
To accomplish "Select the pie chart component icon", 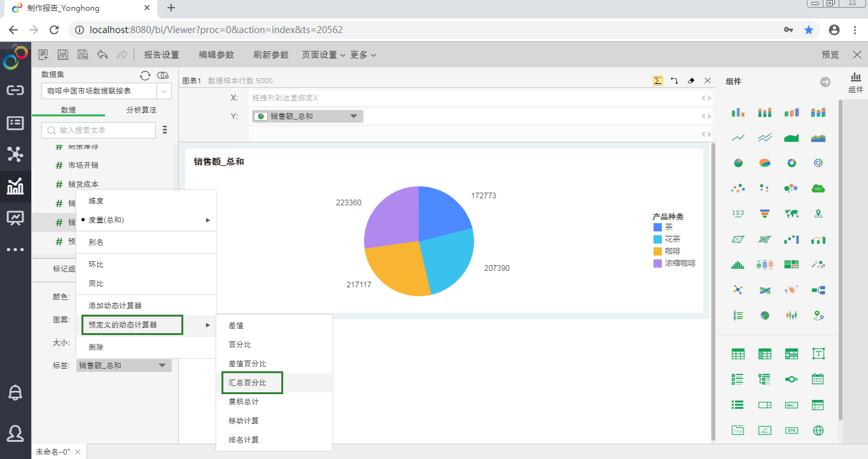I will pyautogui.click(x=738, y=163).
